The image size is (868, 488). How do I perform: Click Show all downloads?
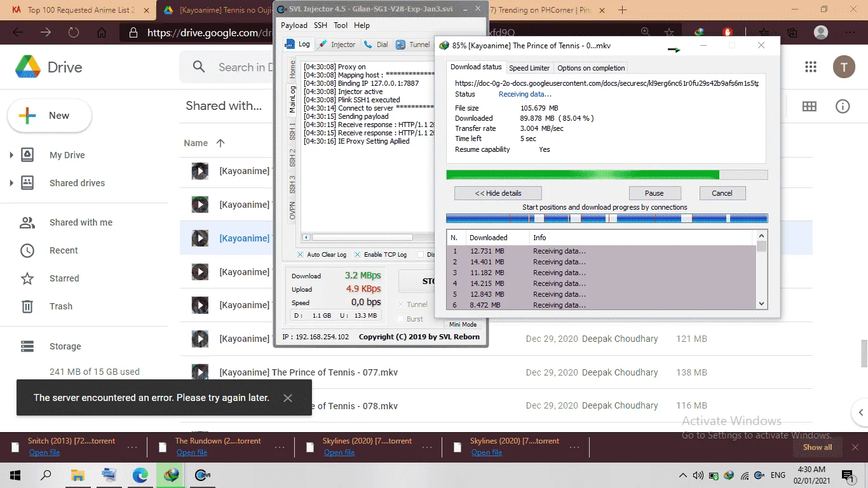tap(817, 447)
